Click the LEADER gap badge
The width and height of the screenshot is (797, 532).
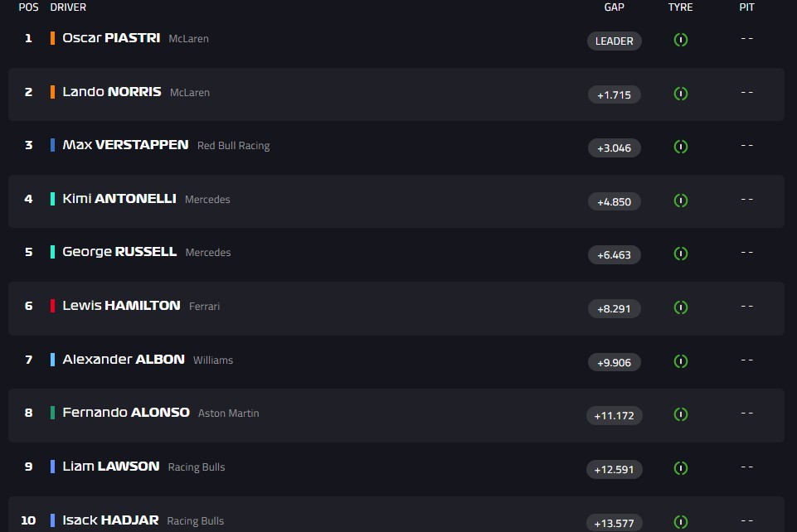(x=614, y=41)
